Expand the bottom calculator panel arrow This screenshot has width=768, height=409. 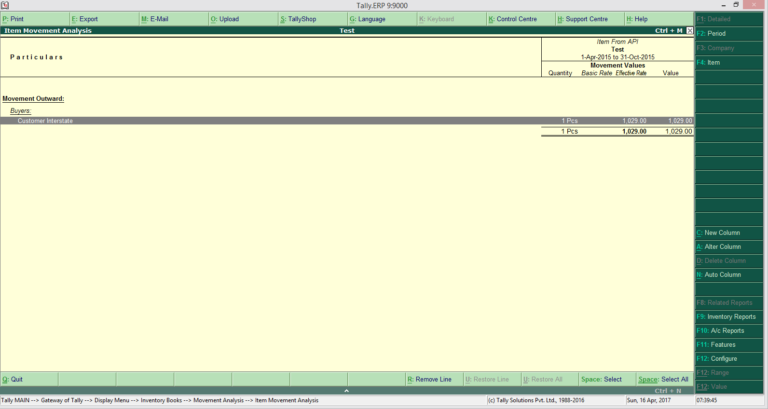point(346,391)
